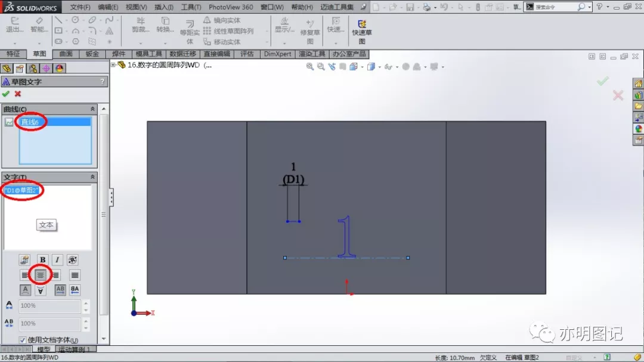
Task: Switch to the 特征 ribbon tab
Action: click(x=13, y=54)
